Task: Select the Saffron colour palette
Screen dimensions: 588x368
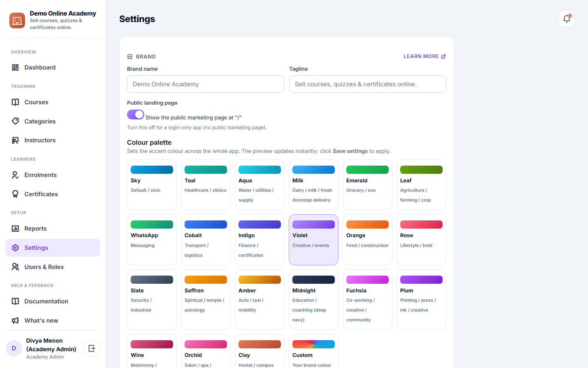Action: tap(206, 300)
